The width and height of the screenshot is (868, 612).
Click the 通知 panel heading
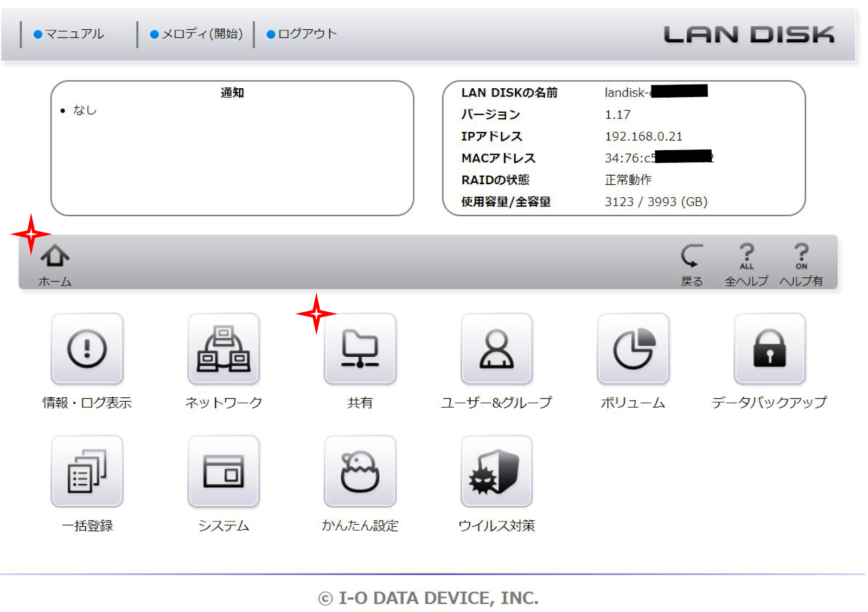(x=232, y=93)
